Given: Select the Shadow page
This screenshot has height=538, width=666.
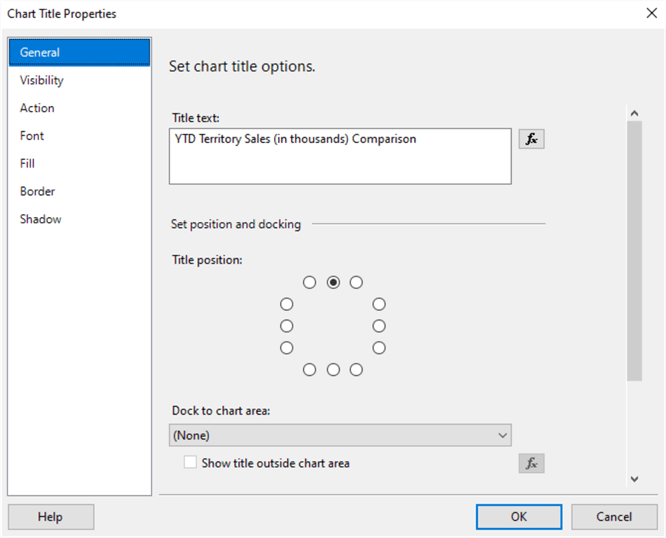Looking at the screenshot, I should (41, 219).
